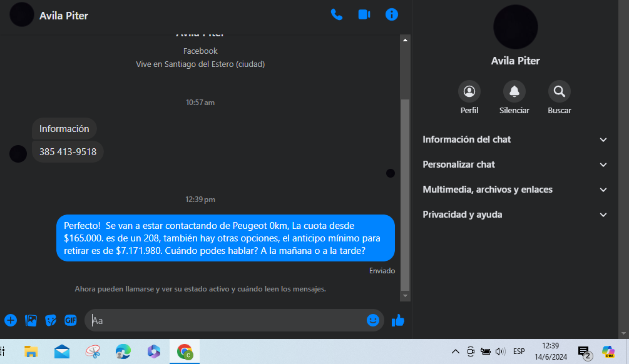Click the header profile picture

[x=22, y=14]
